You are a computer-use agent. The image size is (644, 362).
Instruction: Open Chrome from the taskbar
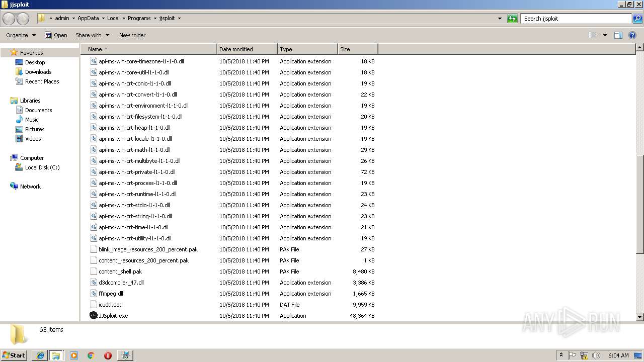click(x=91, y=355)
